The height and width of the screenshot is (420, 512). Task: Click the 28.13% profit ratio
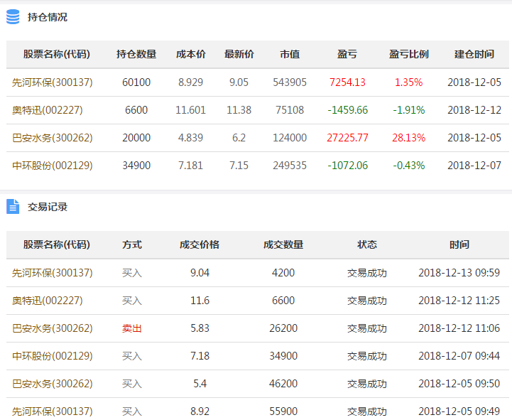pyautogui.click(x=409, y=138)
